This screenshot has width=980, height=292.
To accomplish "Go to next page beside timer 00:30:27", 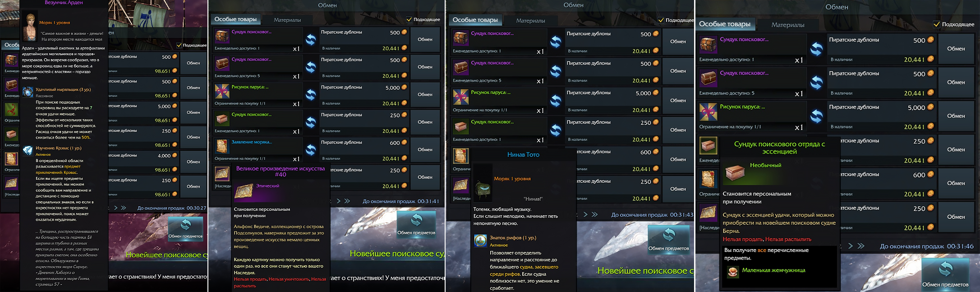I will [116, 208].
